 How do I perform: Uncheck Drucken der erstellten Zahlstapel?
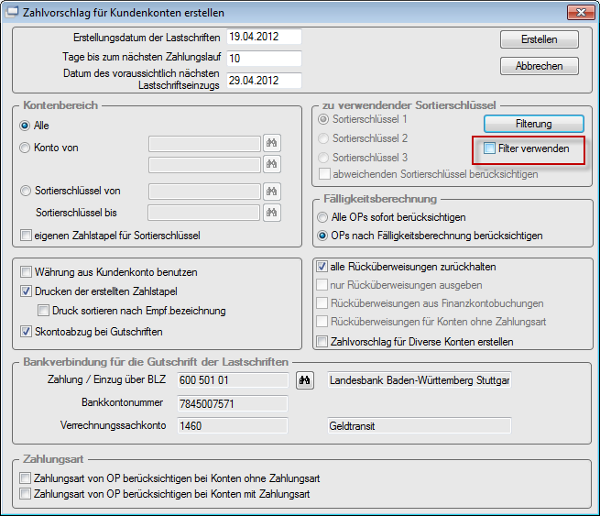26,291
